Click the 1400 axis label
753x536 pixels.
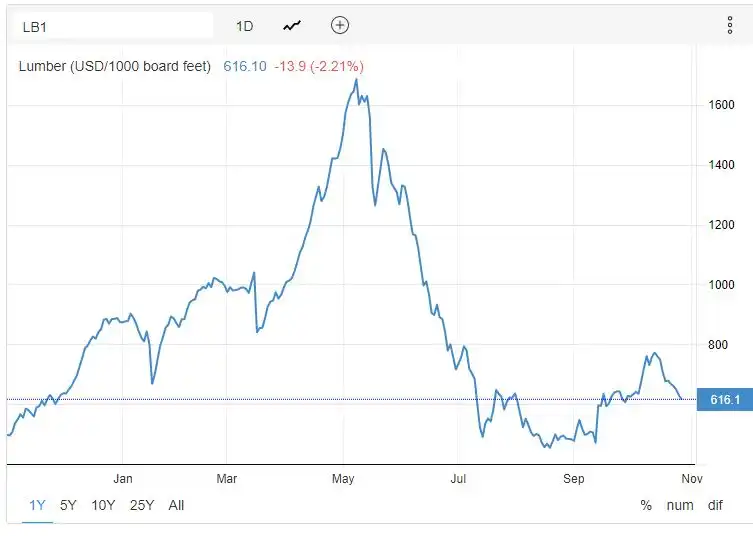point(721,165)
